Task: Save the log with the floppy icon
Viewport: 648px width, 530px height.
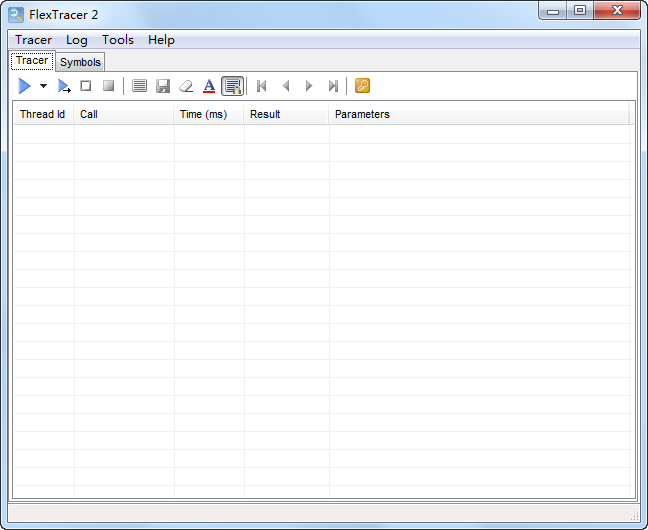Action: [163, 86]
